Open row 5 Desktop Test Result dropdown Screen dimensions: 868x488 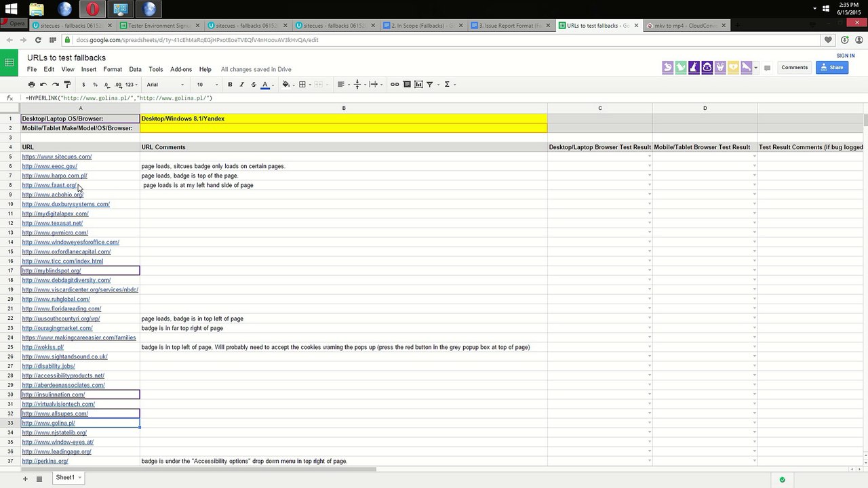pos(649,157)
